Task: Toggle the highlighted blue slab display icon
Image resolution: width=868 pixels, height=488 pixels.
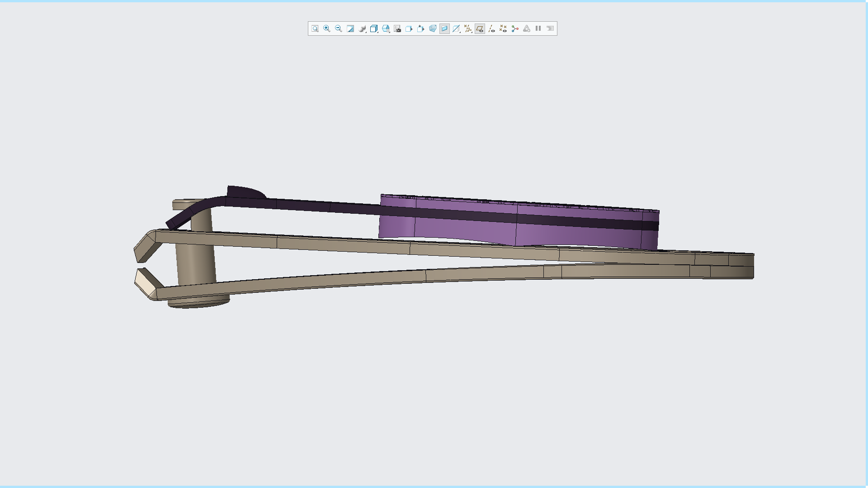Action: click(444, 28)
